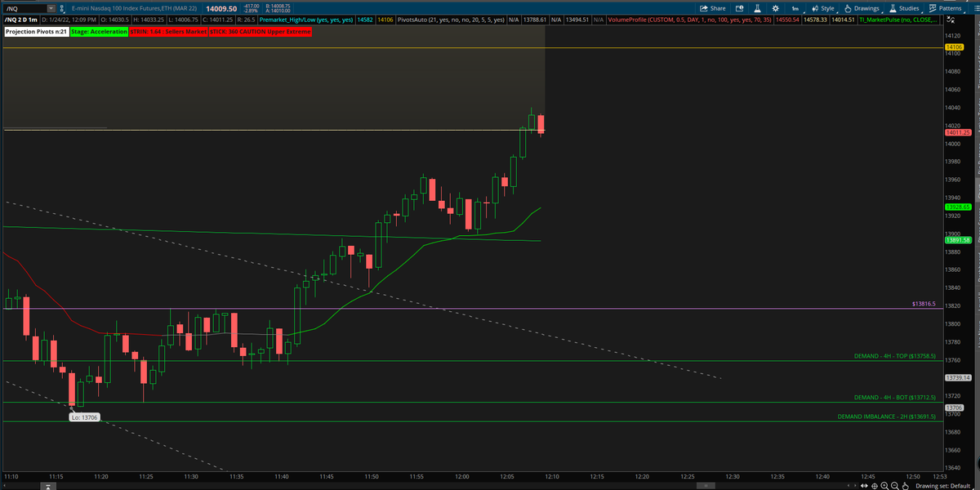Click the 14578.33 volume profile value
Image resolution: width=980 pixels, height=490 pixels.
815,20
